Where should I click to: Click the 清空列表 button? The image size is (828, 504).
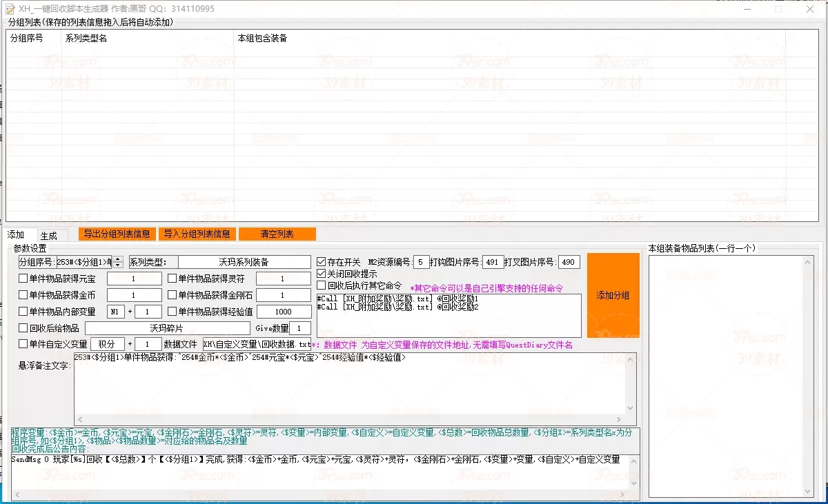tap(277, 234)
